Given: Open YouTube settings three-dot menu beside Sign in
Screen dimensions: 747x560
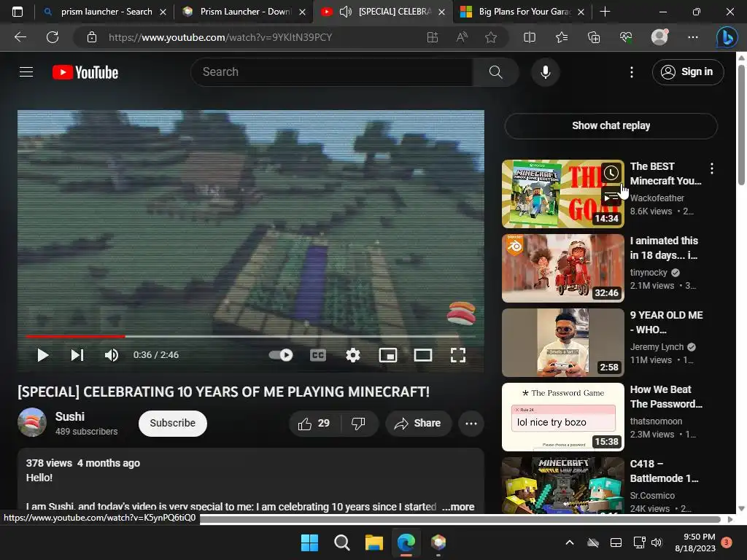Looking at the screenshot, I should coord(632,72).
